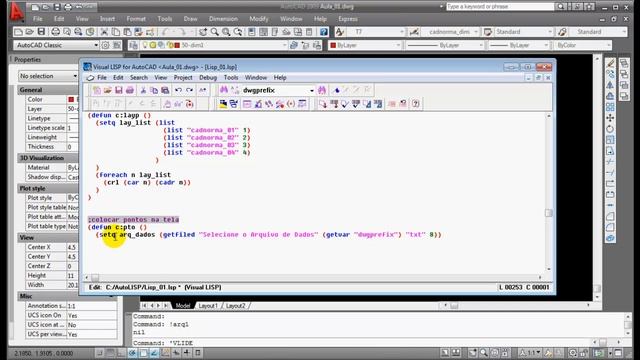Activate Pan Realtime hand tool
The height and width of the screenshot is (360, 640).
tap(203, 32)
